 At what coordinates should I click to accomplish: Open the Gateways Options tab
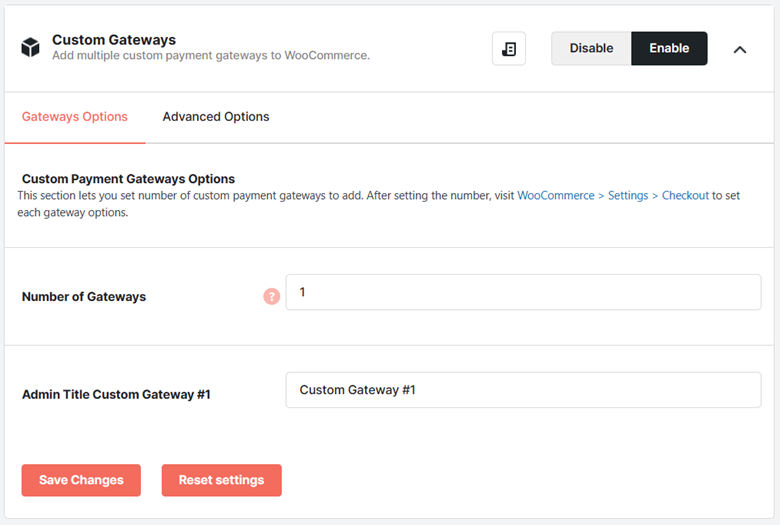(75, 116)
